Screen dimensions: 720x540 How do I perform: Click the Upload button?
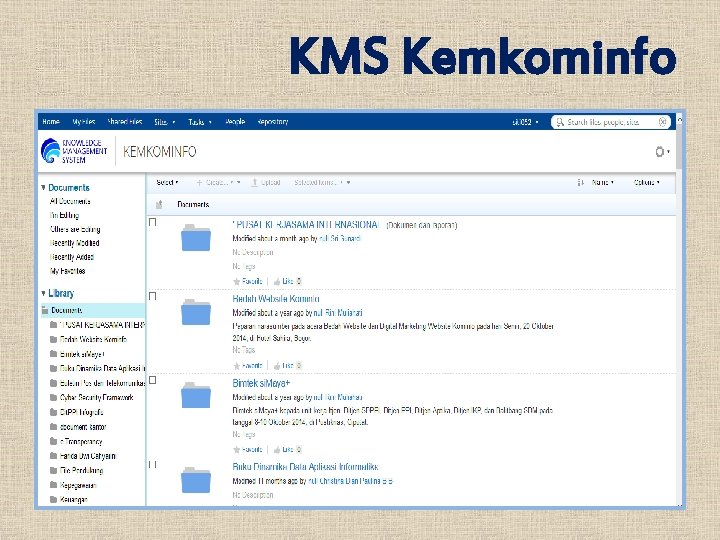pos(266,182)
